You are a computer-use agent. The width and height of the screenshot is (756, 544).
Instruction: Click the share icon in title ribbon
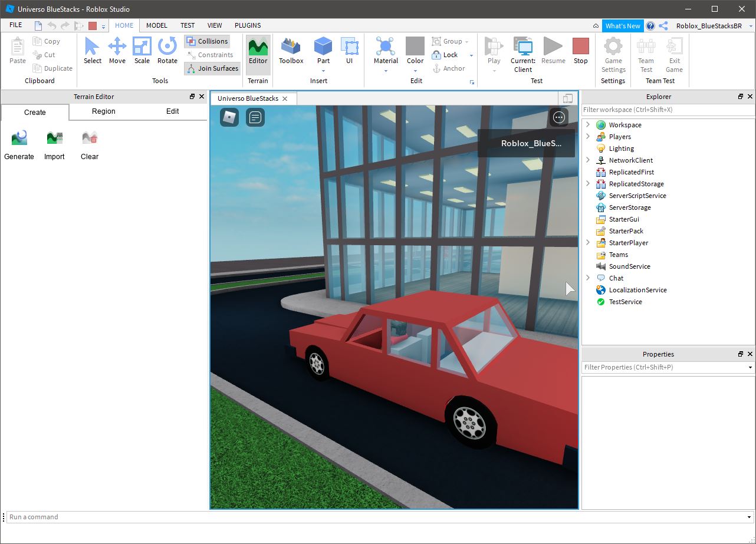[663, 26]
